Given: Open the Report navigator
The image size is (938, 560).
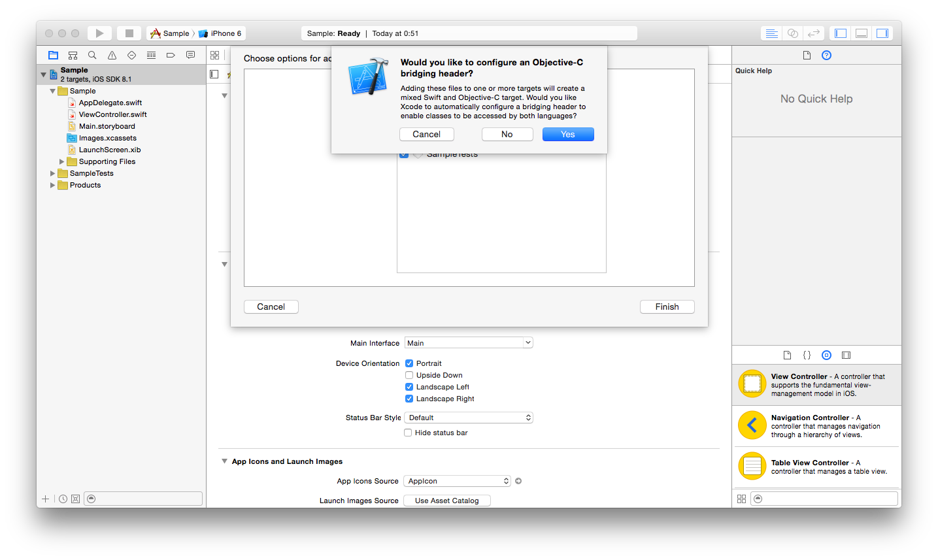Looking at the screenshot, I should click(190, 55).
